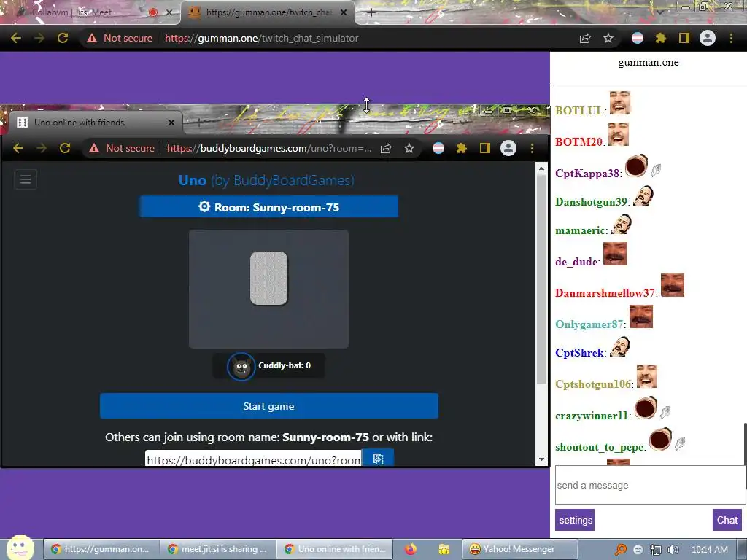The width and height of the screenshot is (747, 560).
Task: Click the emote next to Danmarshmellow37
Action: (672, 285)
